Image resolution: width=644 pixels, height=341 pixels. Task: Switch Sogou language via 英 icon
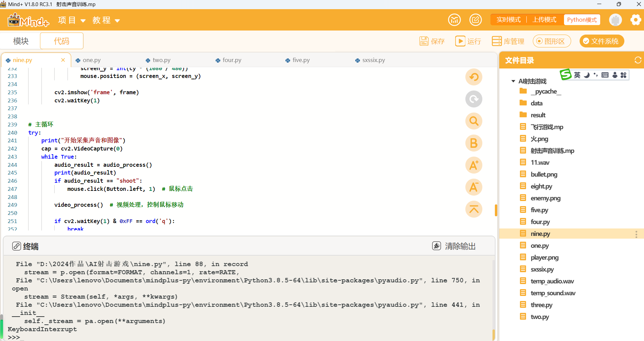577,75
